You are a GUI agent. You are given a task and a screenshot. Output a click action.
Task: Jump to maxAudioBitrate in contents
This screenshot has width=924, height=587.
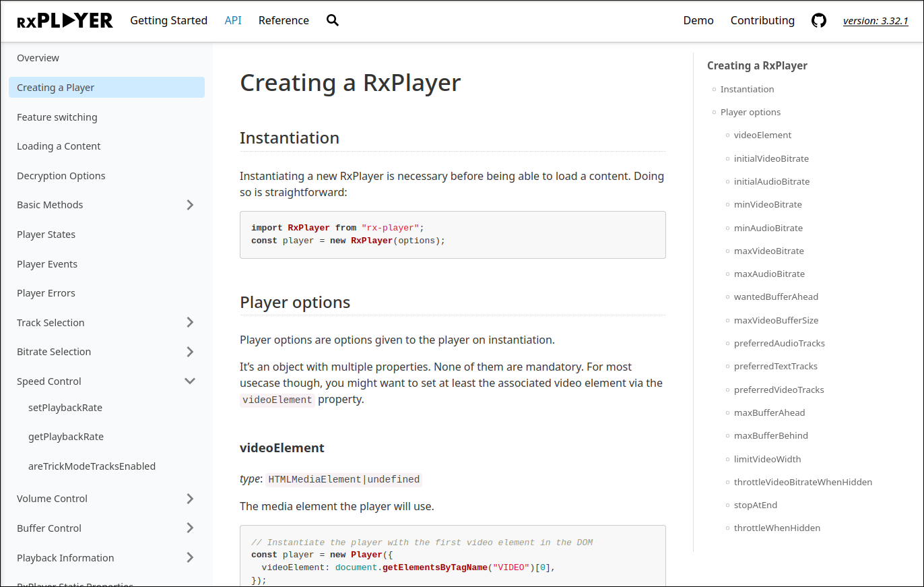point(769,274)
